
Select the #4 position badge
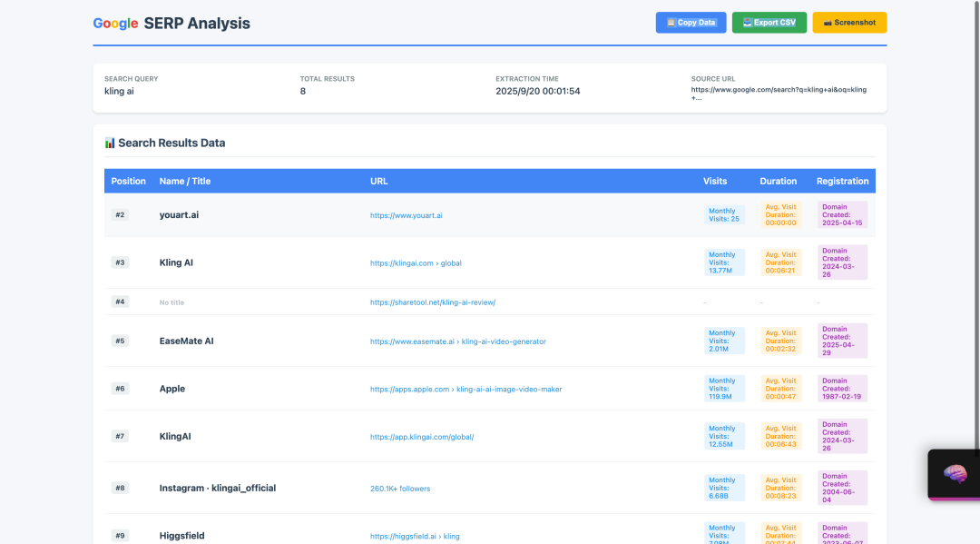click(x=120, y=302)
